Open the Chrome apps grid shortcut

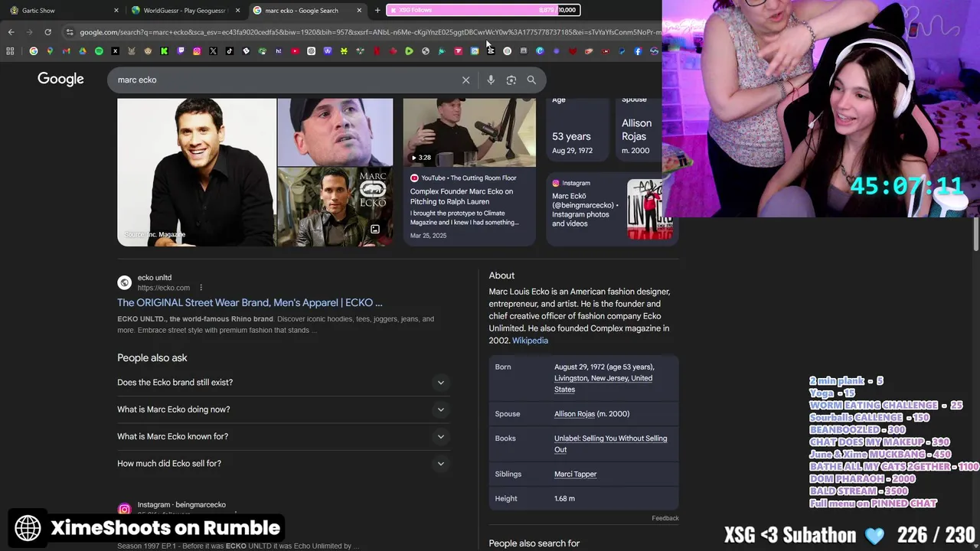click(10, 51)
